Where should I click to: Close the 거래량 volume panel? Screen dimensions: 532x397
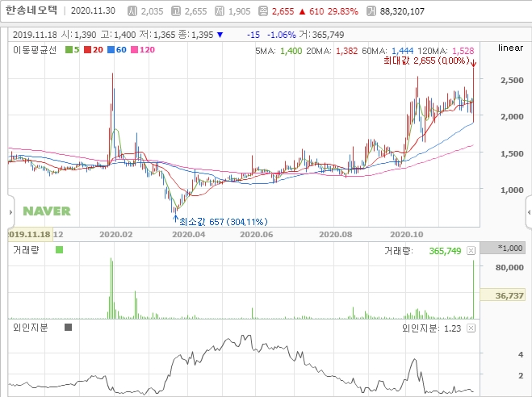[471, 250]
